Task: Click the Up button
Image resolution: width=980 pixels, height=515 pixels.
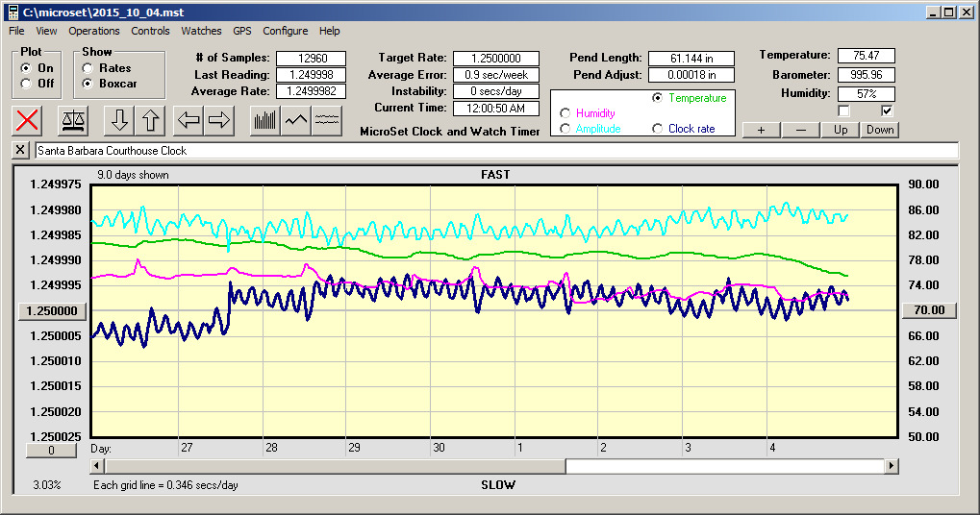Action: pyautogui.click(x=841, y=129)
